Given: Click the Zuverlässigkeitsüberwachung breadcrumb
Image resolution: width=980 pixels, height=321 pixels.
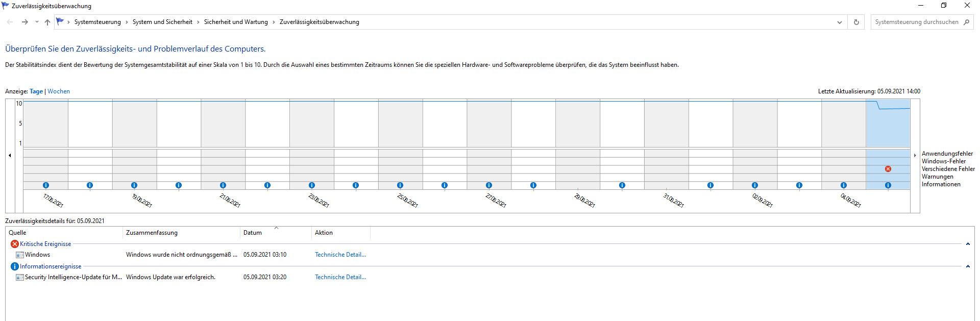Looking at the screenshot, I should tap(320, 22).
